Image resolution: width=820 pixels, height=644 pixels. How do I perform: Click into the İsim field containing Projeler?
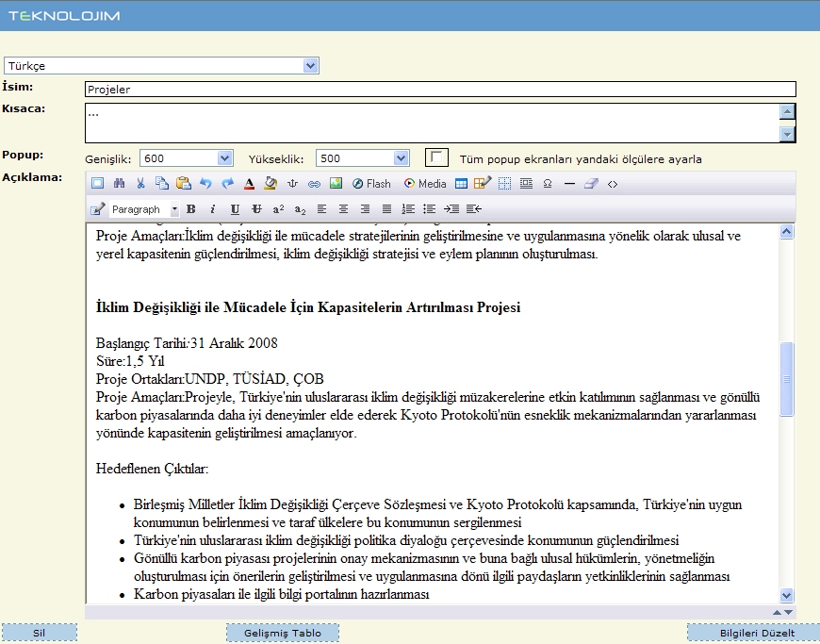439,90
